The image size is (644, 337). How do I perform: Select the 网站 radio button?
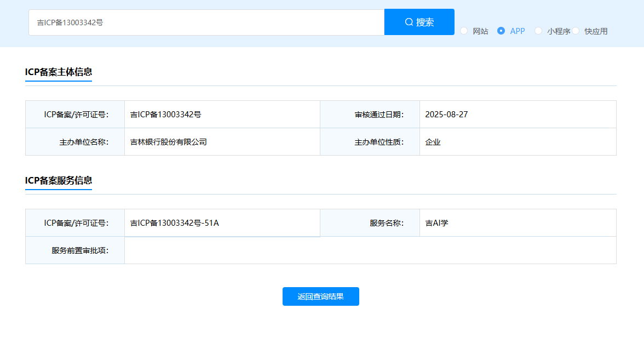coord(464,31)
